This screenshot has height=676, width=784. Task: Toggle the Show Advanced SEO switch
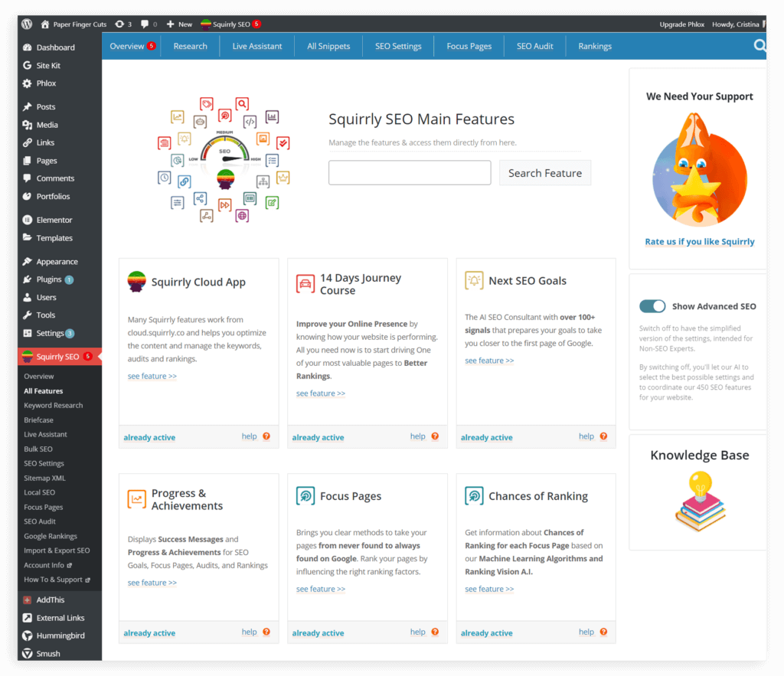[652, 306]
